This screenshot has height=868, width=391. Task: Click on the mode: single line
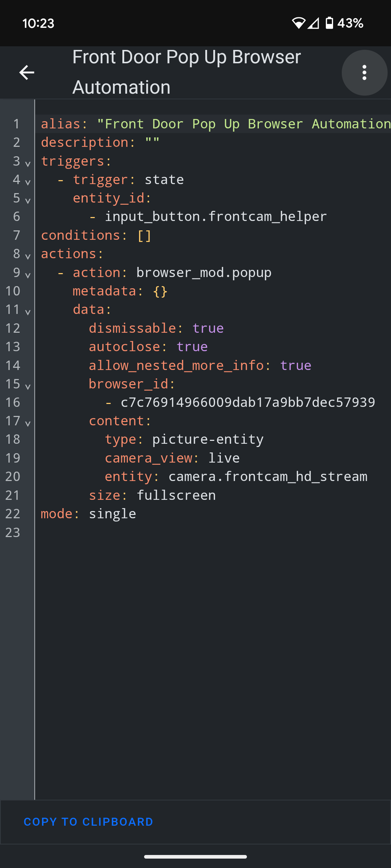[88, 514]
